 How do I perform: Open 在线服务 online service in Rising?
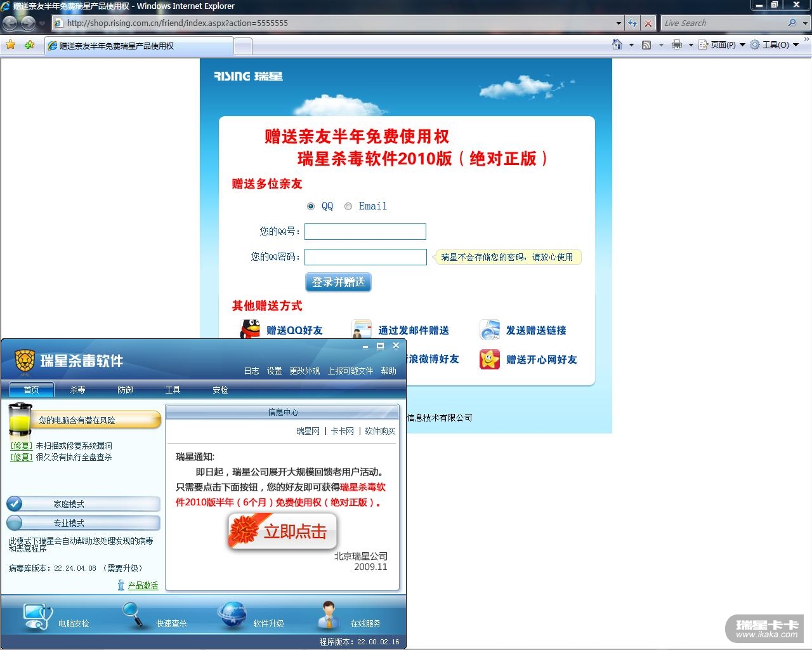(327, 614)
